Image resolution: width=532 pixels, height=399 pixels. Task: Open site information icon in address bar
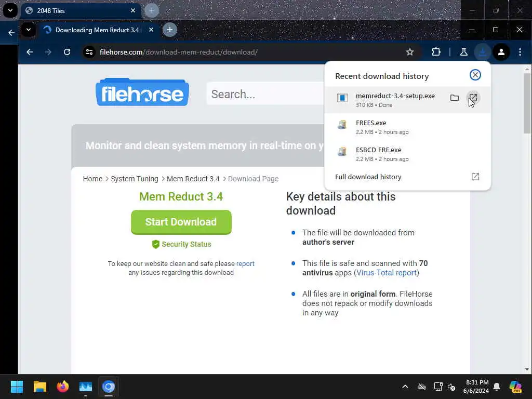coord(89,52)
